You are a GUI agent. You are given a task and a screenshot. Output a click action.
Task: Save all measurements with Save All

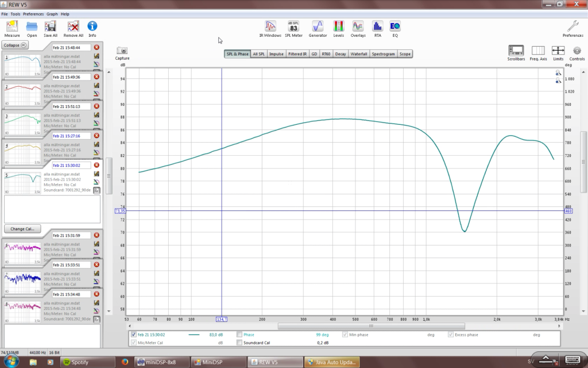51,29
